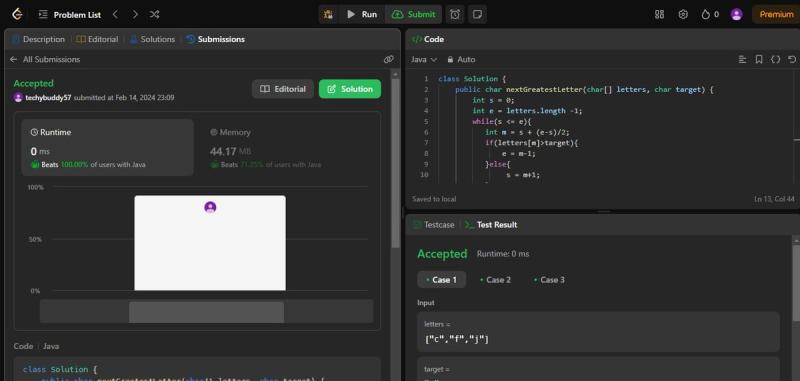Open the layout grid icon
The image size is (800, 381).
[x=659, y=14]
